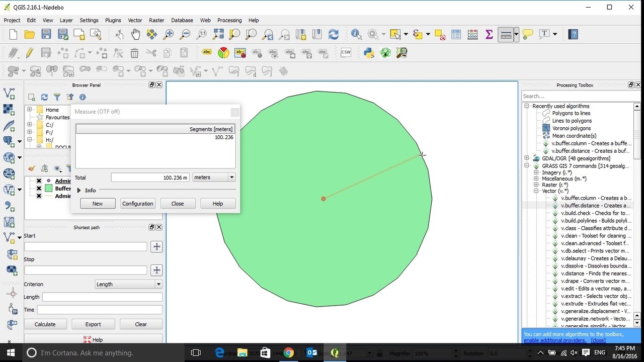Open the Vector menu
Screen dimensions: 644x362
coord(135,20)
